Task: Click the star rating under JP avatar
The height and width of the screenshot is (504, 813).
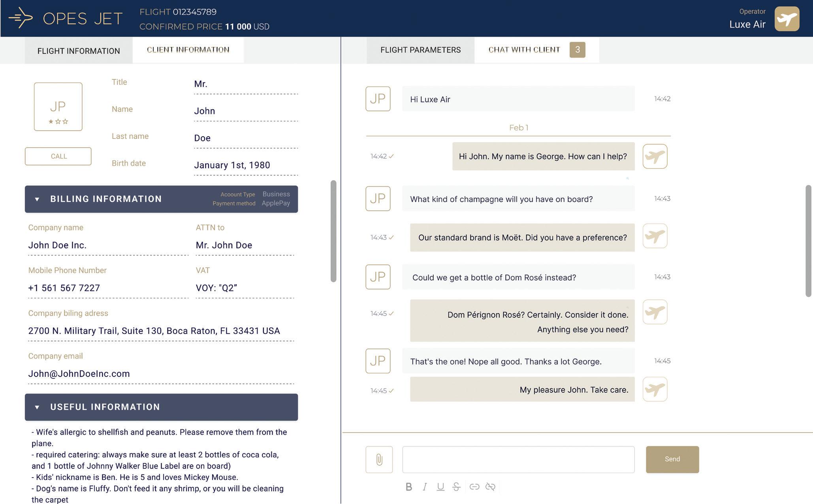Action: pyautogui.click(x=58, y=122)
